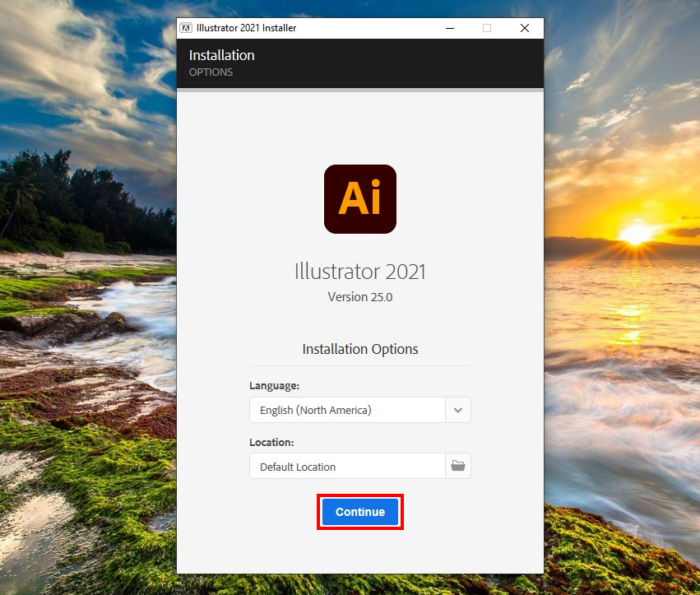700x595 pixels.
Task: Click the Location: field label
Action: [x=271, y=442]
